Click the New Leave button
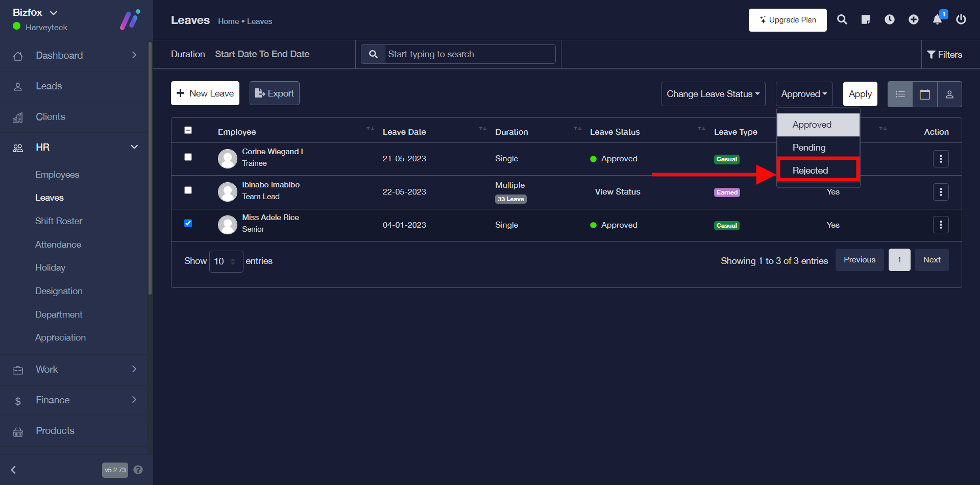The image size is (980, 485). pyautogui.click(x=205, y=93)
